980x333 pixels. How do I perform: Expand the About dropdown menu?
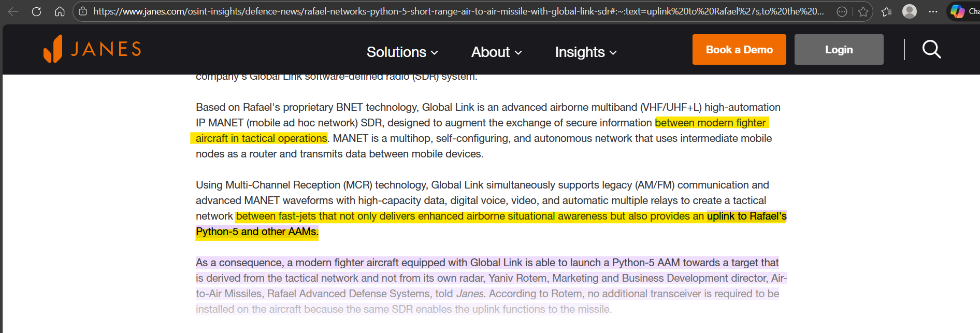[x=496, y=52]
